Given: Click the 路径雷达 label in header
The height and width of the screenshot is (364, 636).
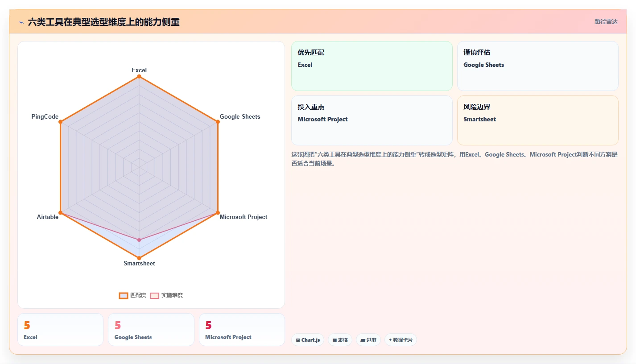Looking at the screenshot, I should [606, 21].
